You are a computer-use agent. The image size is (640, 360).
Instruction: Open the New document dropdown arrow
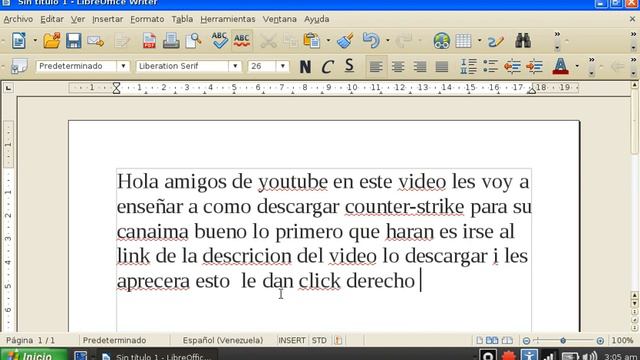(35, 41)
